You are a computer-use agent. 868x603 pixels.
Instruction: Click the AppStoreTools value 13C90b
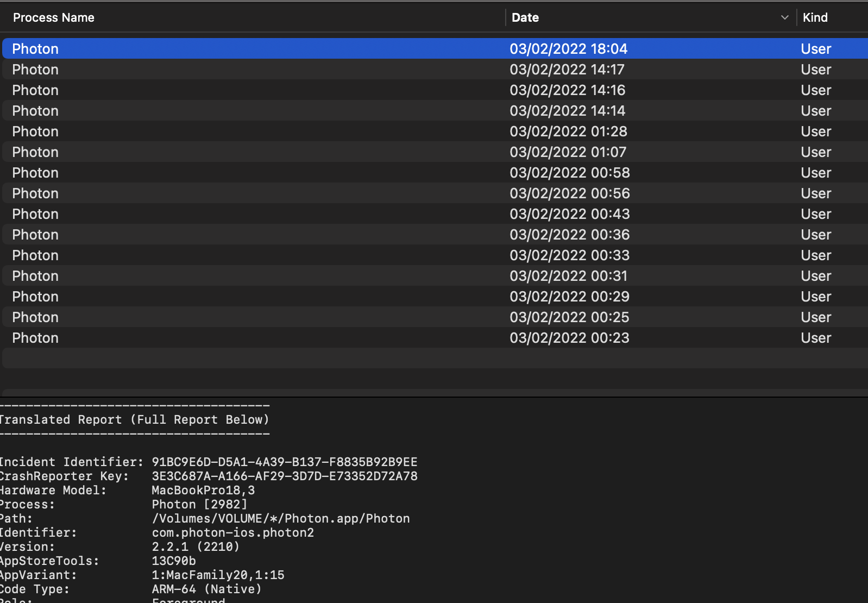174,561
